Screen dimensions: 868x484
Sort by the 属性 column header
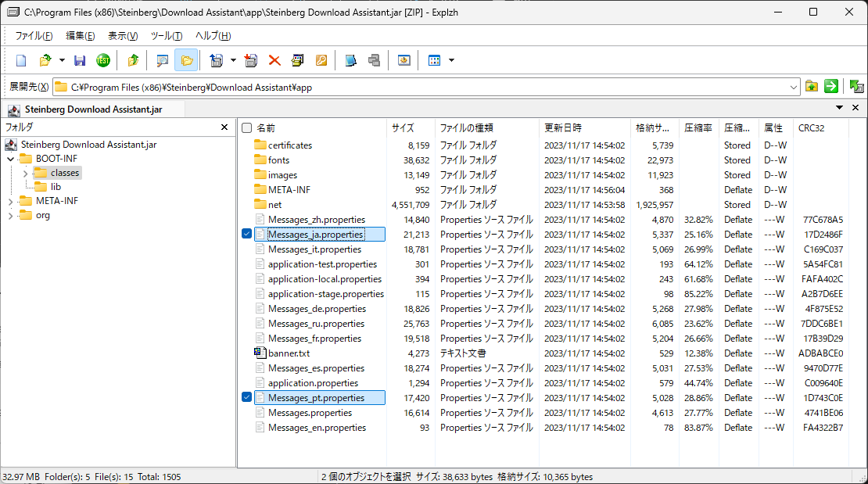pos(774,128)
